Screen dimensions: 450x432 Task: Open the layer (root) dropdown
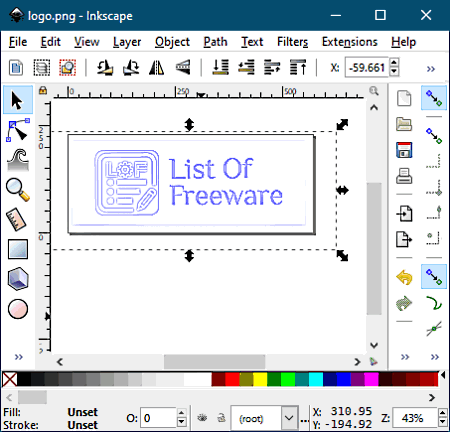click(x=264, y=418)
